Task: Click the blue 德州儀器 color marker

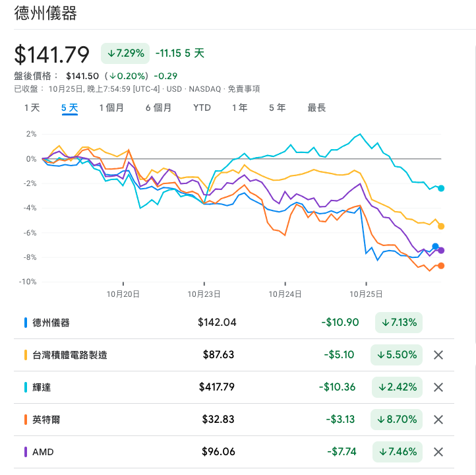Action: (x=26, y=323)
